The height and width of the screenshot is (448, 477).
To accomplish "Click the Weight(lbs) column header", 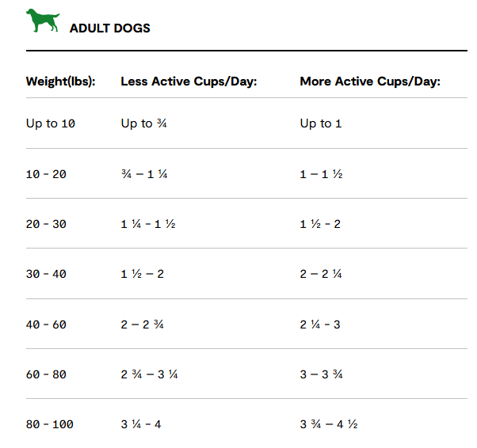I will [x=61, y=82].
